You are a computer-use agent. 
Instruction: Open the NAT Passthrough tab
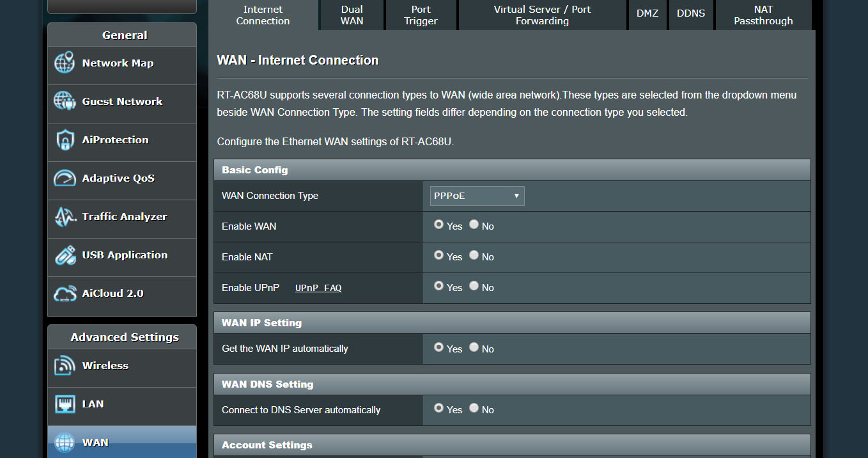coord(763,15)
